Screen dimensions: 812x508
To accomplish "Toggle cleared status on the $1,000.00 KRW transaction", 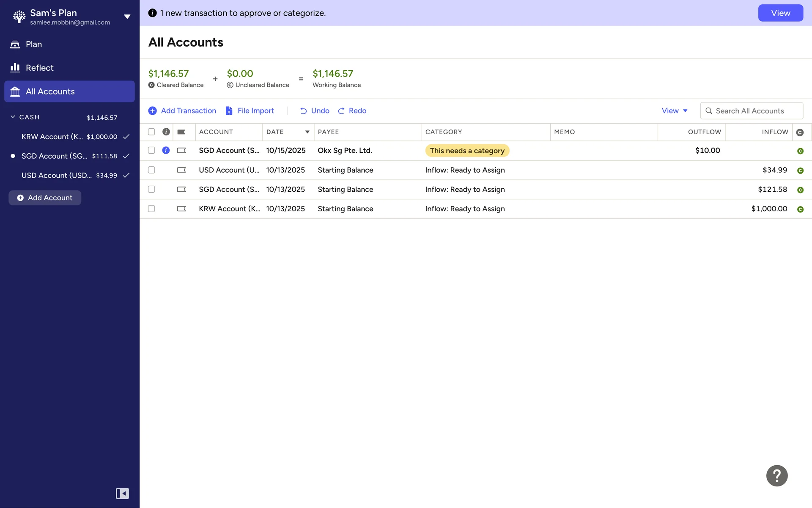I will coord(800,209).
